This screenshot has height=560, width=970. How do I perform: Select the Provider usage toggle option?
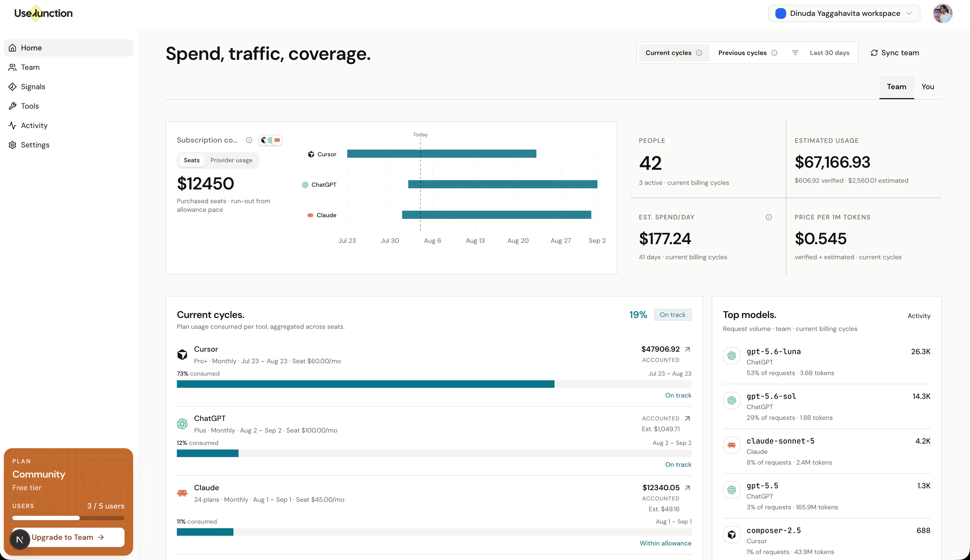[x=231, y=160]
